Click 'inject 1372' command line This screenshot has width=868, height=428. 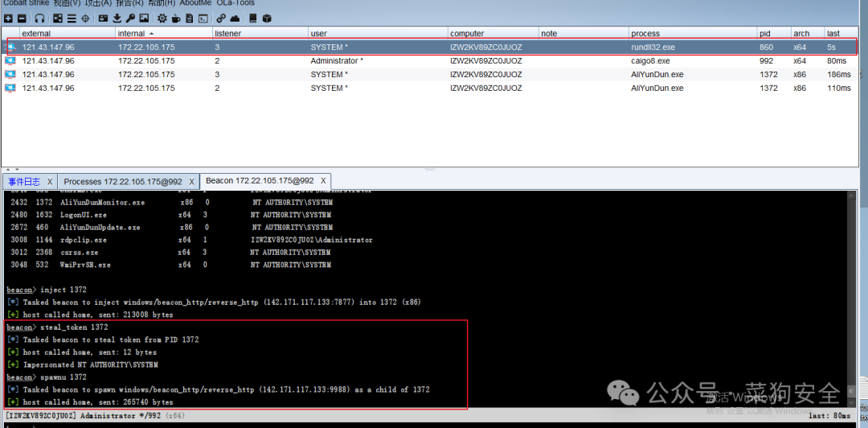click(x=47, y=290)
